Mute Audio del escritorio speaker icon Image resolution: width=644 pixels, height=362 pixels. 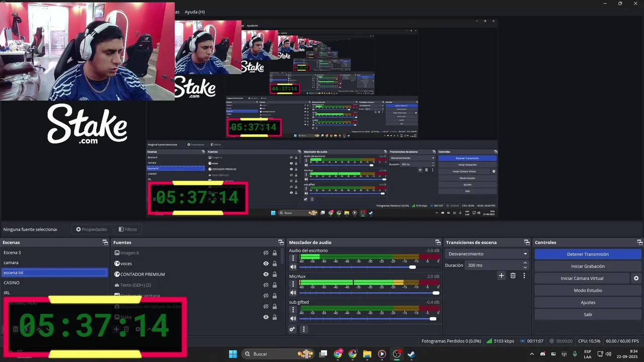pos(293,267)
